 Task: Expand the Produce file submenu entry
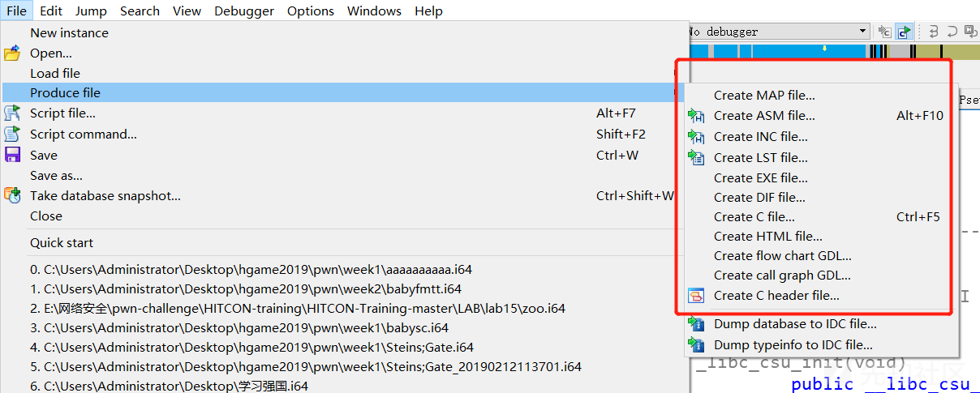click(65, 93)
